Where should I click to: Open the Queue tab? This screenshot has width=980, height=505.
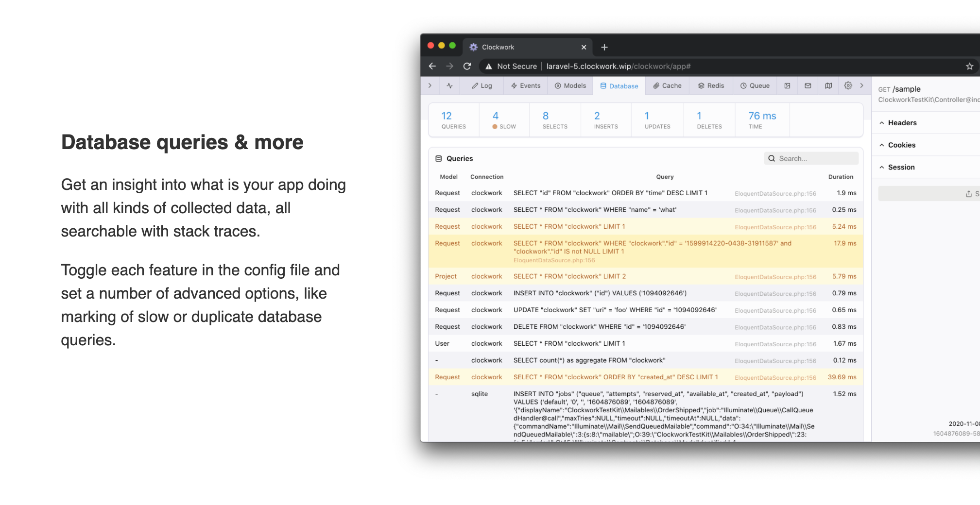pos(755,85)
